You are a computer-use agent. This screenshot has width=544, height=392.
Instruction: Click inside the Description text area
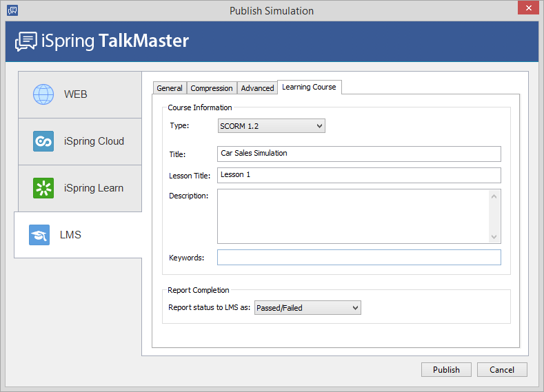[352, 216]
